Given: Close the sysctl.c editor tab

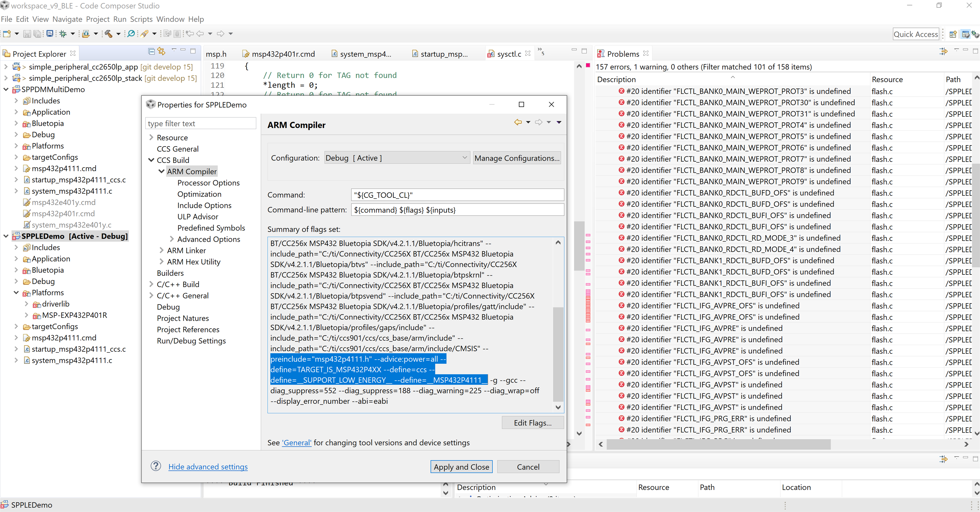Looking at the screenshot, I should point(528,54).
